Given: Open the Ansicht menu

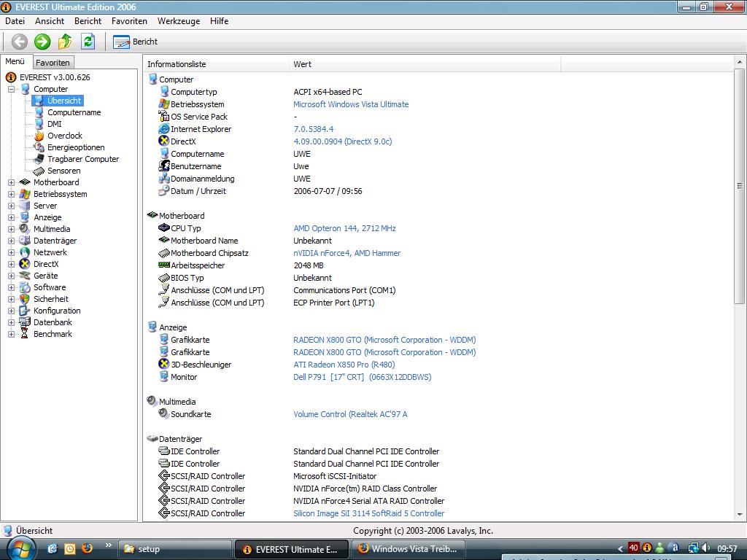Looking at the screenshot, I should [x=50, y=21].
